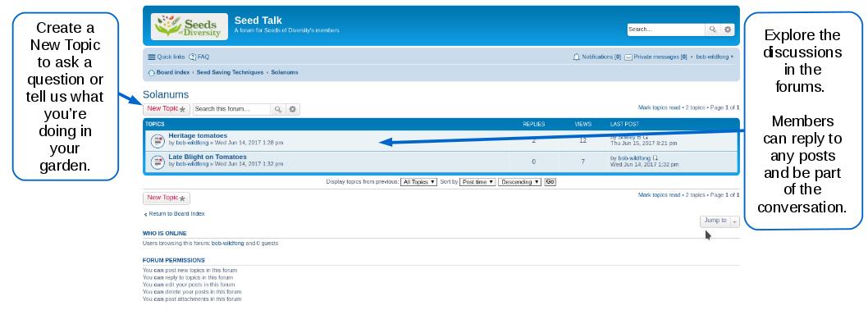The image size is (868, 310).
Task: Click the upper Mark topics read link
Action: [660, 107]
